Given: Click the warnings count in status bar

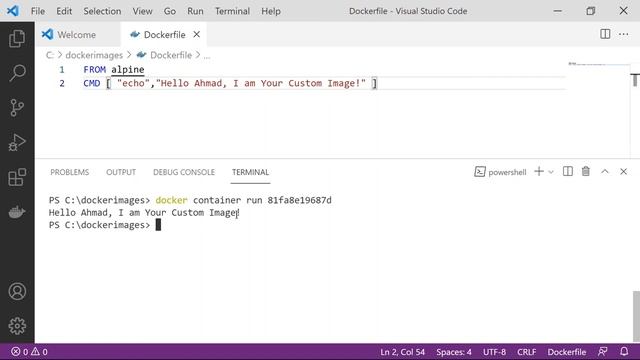Looking at the screenshot, I should click(x=40, y=351).
